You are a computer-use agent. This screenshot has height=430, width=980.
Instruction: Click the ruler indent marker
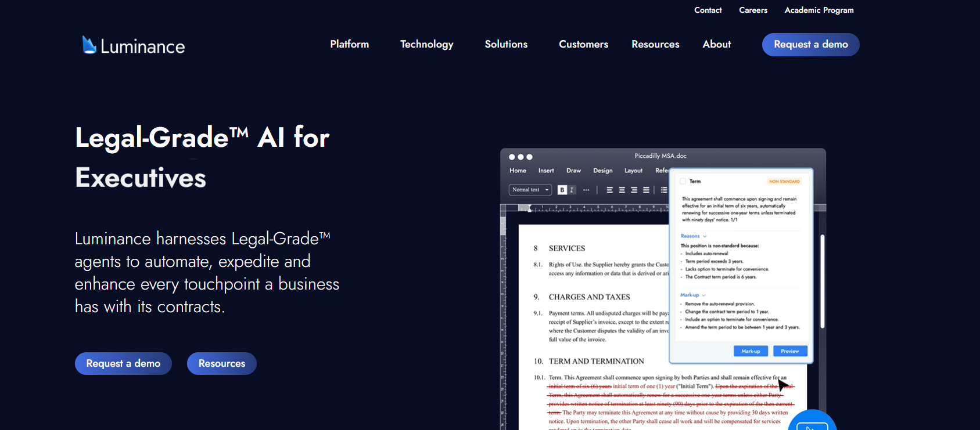point(529,208)
